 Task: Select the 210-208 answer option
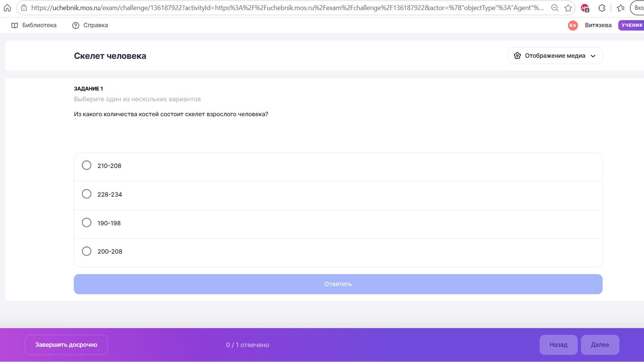point(338,166)
